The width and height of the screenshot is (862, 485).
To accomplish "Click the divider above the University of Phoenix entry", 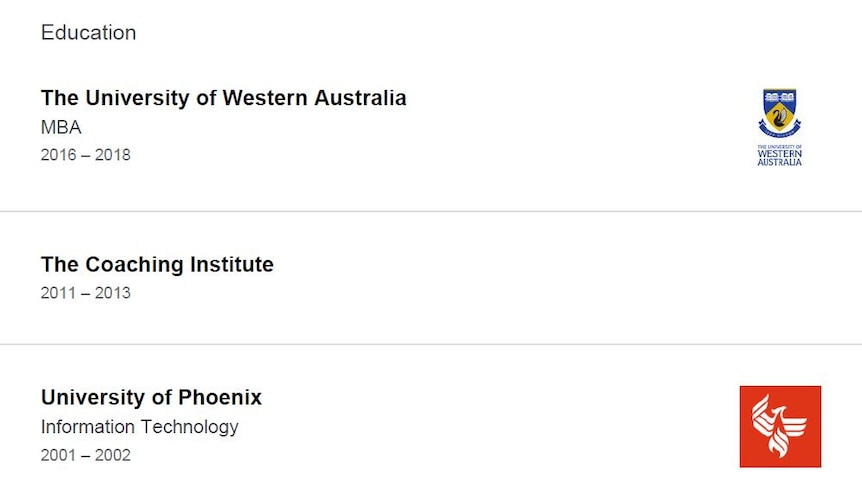I will tap(431, 344).
